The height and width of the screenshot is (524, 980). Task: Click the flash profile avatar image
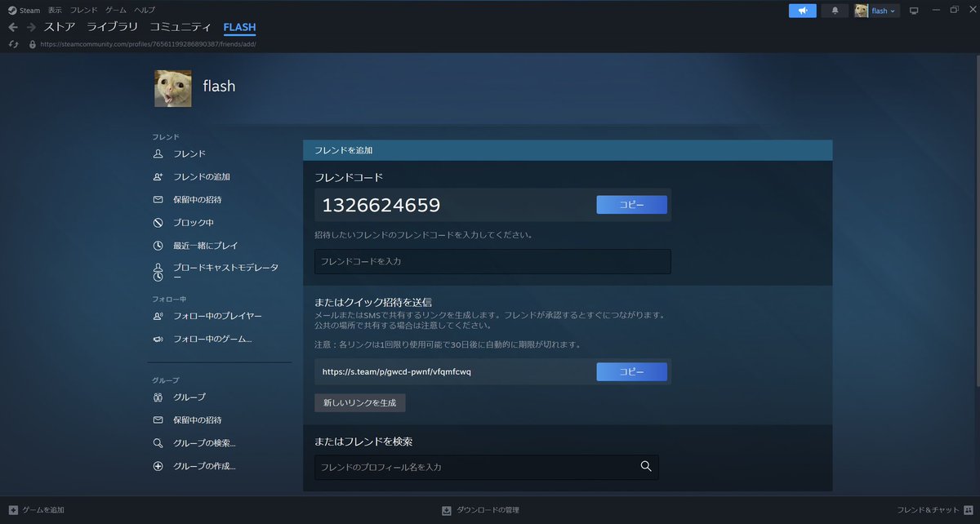173,88
